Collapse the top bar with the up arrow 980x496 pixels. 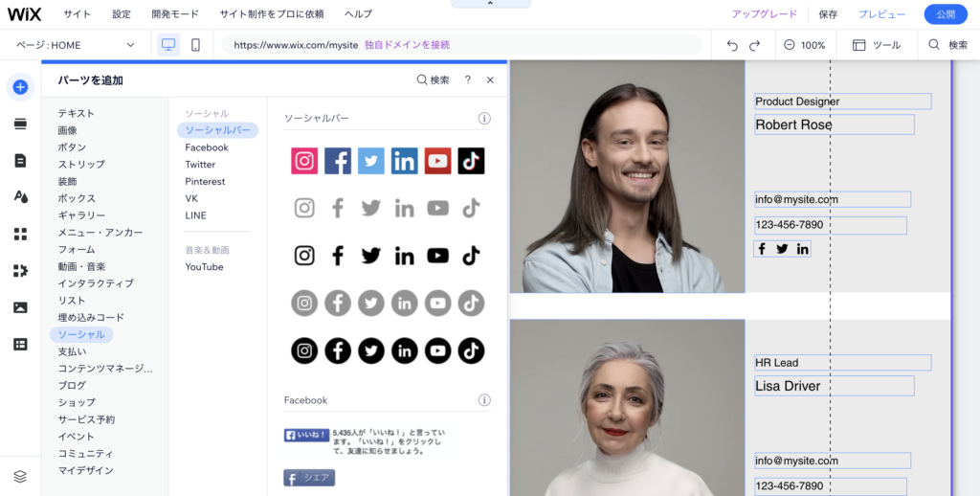click(490, 4)
